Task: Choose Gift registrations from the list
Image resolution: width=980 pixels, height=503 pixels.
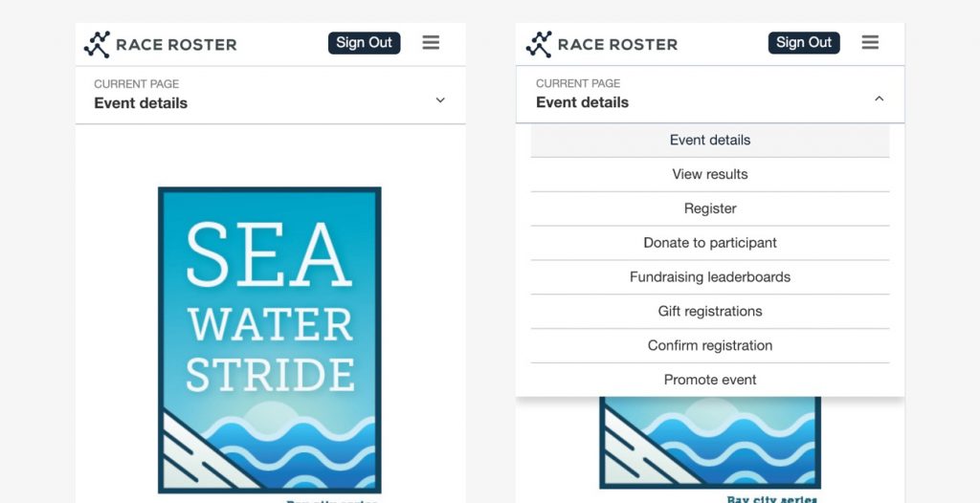Action: click(709, 312)
